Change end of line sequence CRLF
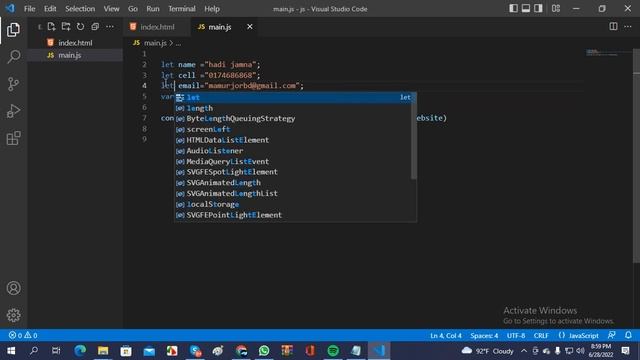Screen dimensions: 640x360 (541, 335)
